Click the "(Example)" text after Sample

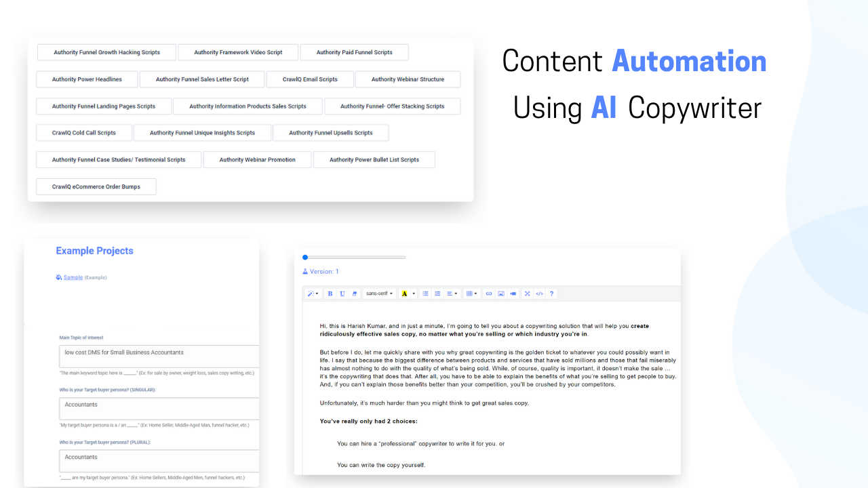[96, 278]
